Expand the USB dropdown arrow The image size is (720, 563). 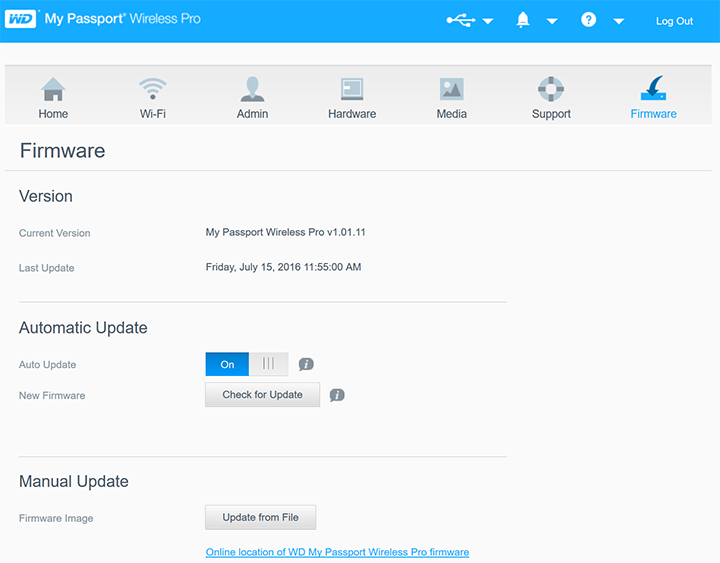coord(488,21)
